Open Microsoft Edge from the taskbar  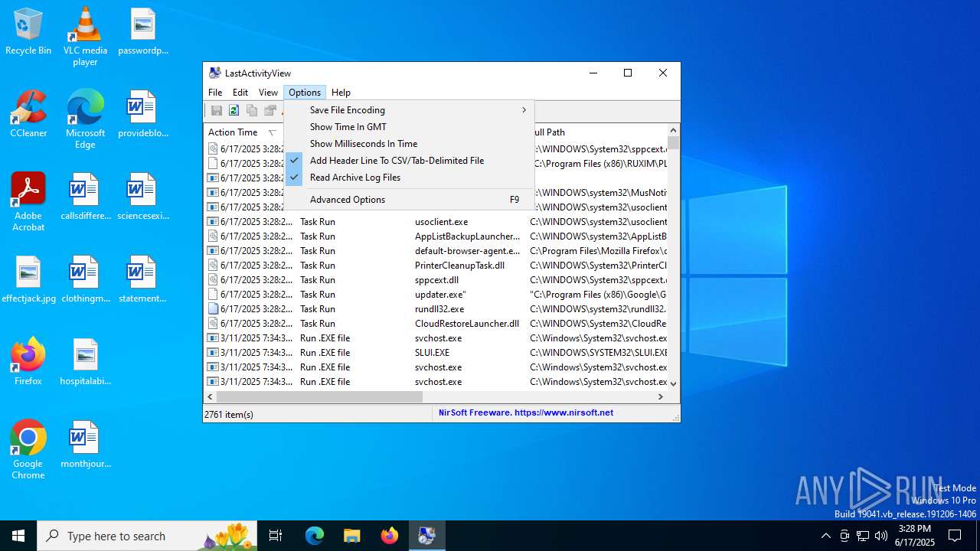315,536
